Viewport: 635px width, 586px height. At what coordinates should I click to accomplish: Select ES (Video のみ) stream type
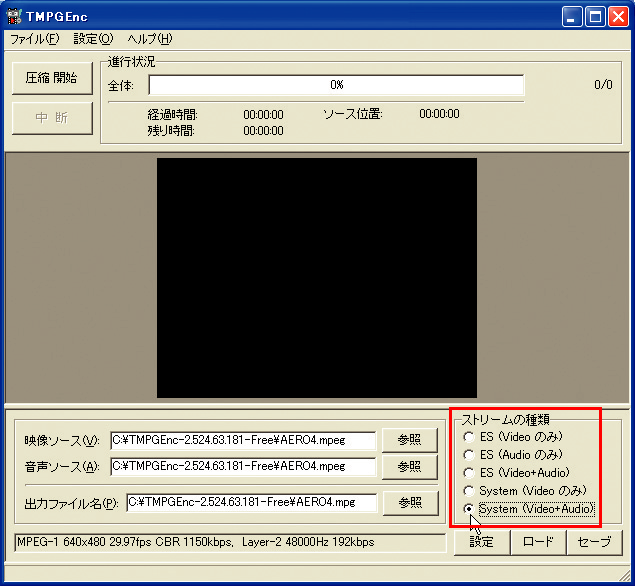pyautogui.click(x=513, y=437)
